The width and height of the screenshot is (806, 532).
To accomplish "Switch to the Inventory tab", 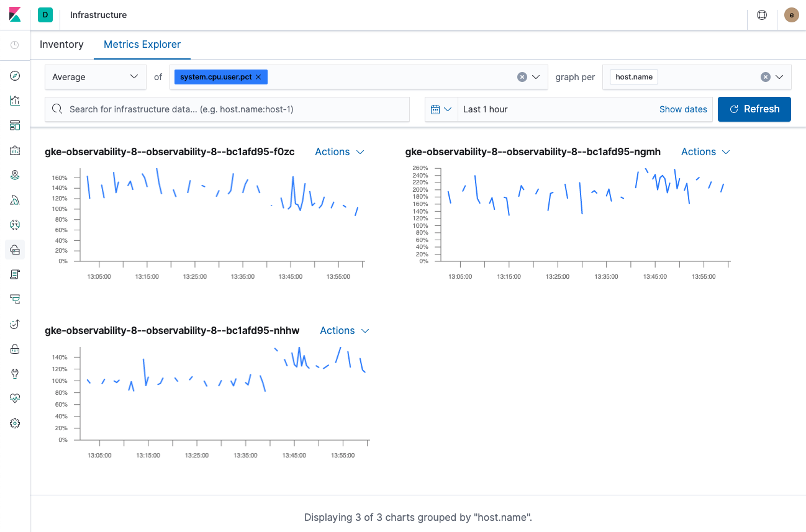I will pyautogui.click(x=61, y=44).
